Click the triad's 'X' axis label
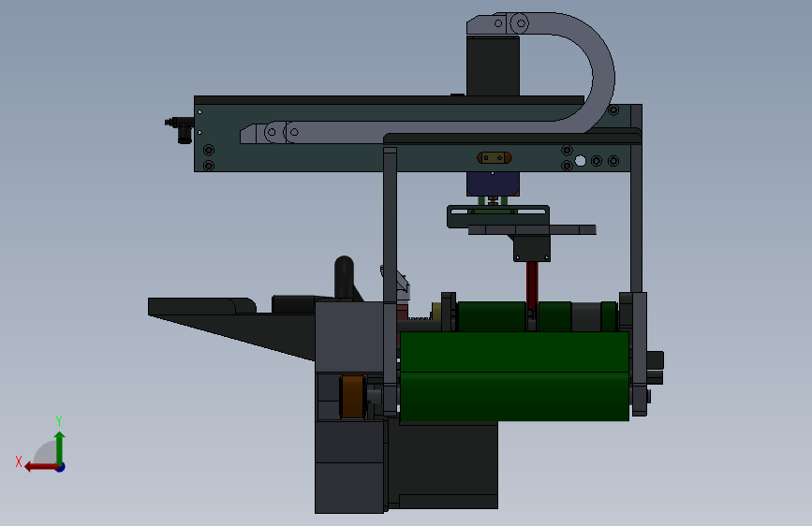 [x=19, y=461]
